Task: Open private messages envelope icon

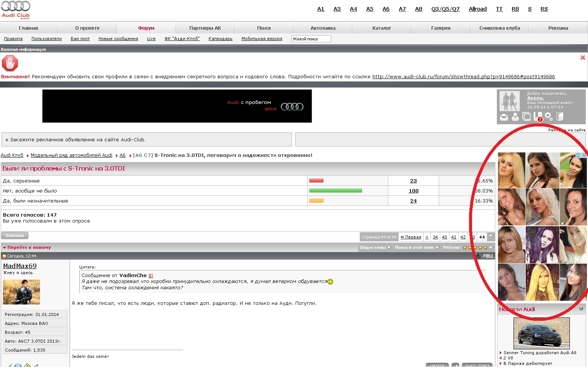Action: coord(504,117)
